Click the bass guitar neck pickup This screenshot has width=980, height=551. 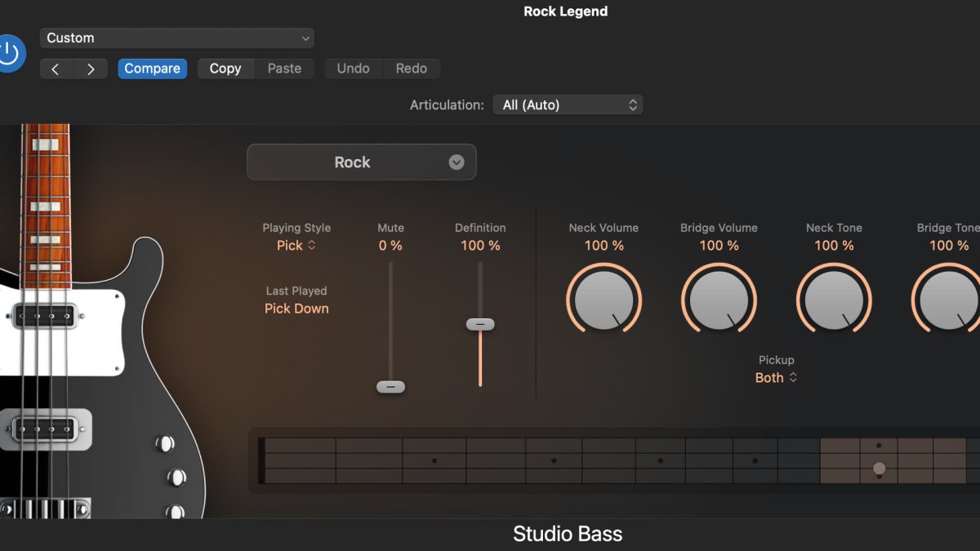pos(45,315)
